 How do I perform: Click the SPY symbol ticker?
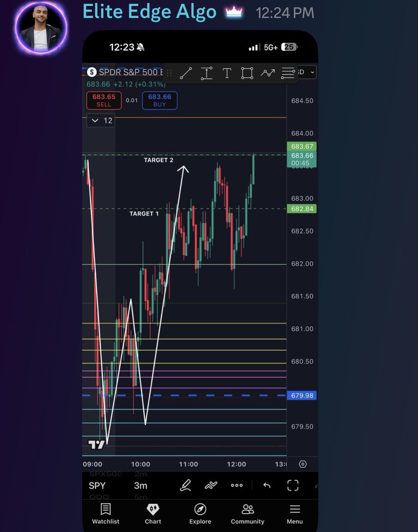(97, 485)
